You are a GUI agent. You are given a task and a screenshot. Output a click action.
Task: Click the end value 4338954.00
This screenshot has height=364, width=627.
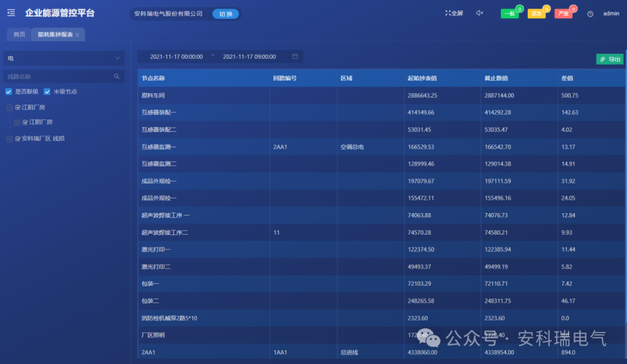[x=499, y=352]
